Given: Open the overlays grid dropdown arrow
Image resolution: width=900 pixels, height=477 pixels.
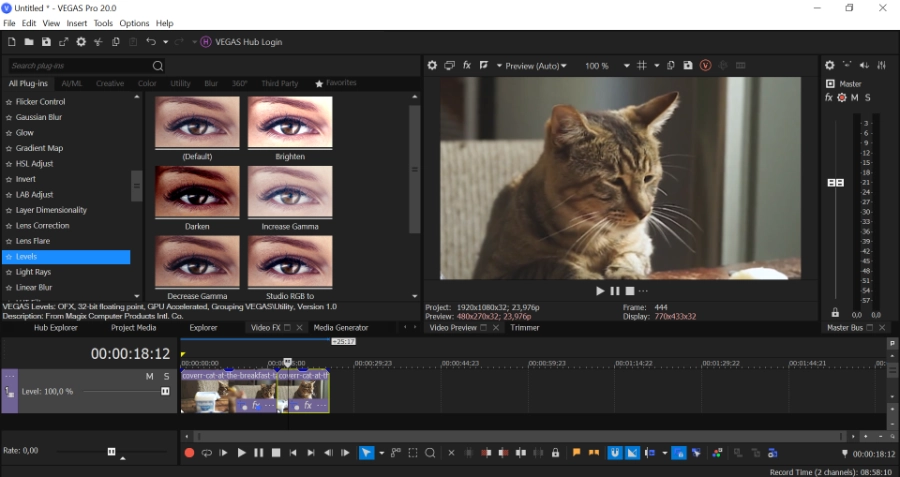Looking at the screenshot, I should tap(657, 65).
